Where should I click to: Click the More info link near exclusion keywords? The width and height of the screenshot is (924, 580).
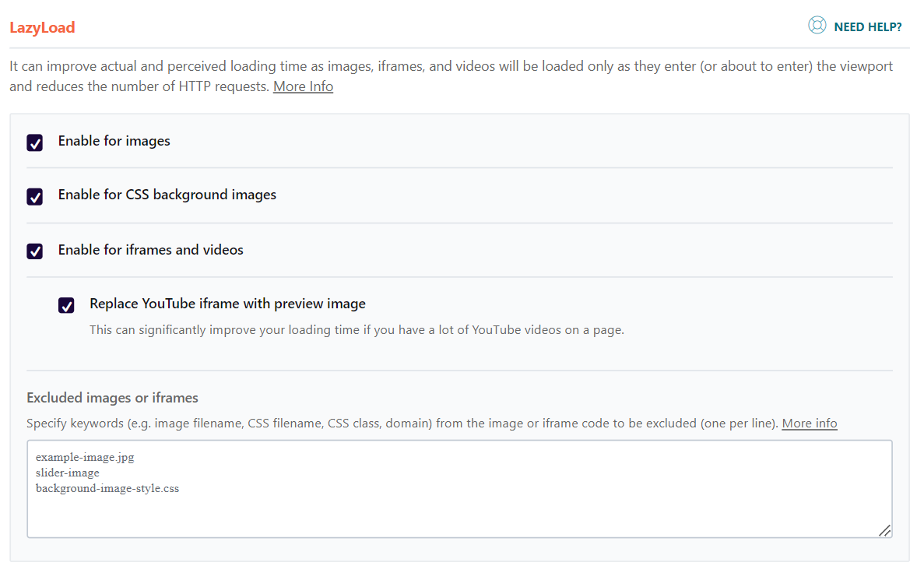click(x=809, y=423)
